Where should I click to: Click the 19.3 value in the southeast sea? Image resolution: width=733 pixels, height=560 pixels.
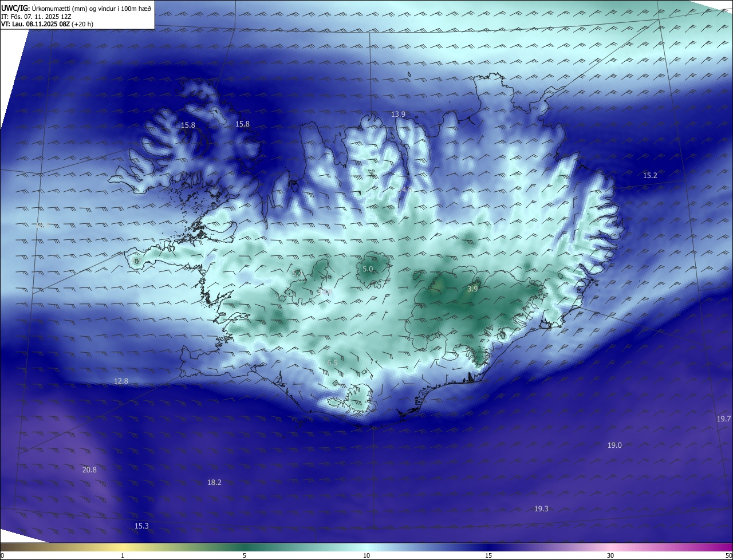click(x=541, y=508)
